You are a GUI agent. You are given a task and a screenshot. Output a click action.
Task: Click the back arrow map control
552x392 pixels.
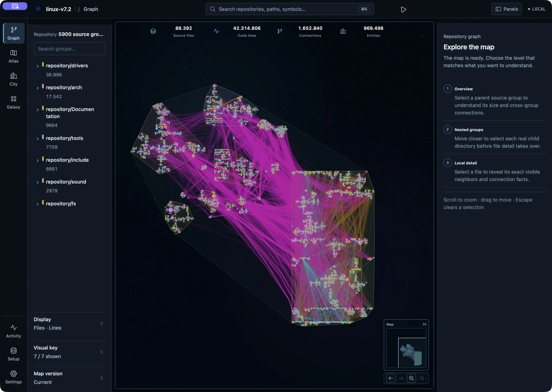391,378
